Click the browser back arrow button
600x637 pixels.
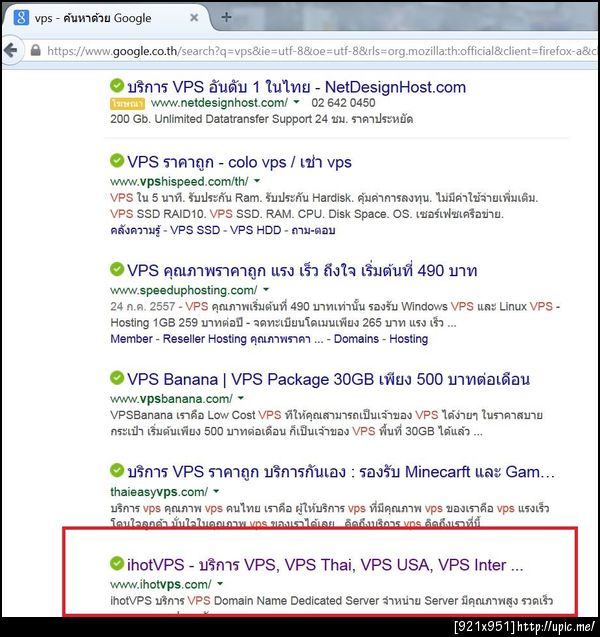point(11,51)
